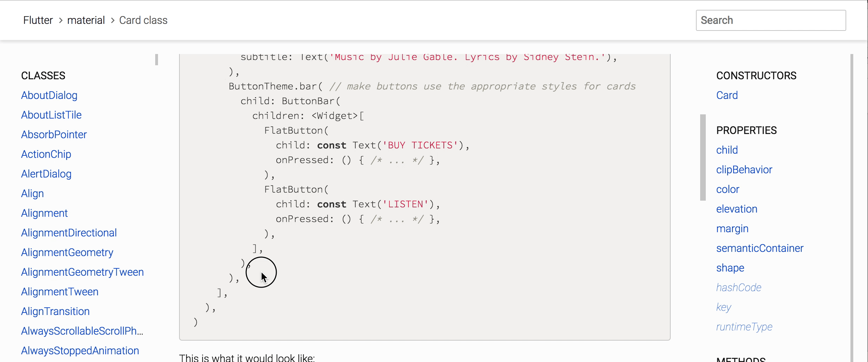Open the Flutter breadcrumb link
Image resolution: width=868 pixels, height=362 pixels.
(38, 20)
